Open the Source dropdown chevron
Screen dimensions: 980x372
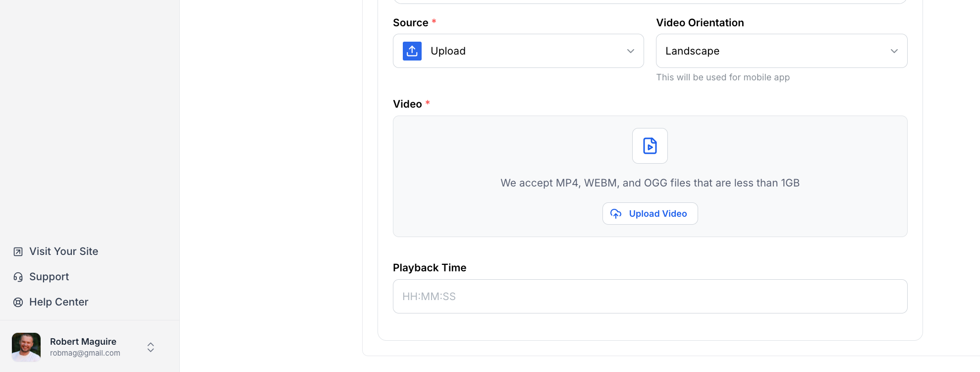[630, 51]
